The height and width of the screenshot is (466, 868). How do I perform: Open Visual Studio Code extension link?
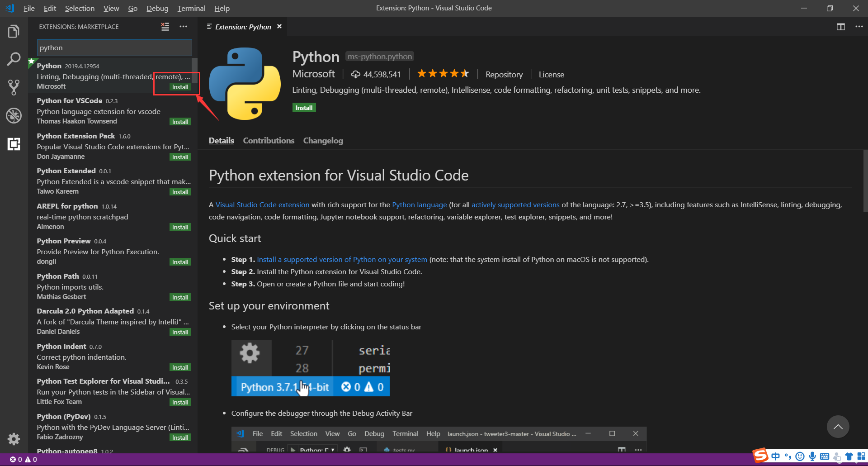click(x=262, y=204)
